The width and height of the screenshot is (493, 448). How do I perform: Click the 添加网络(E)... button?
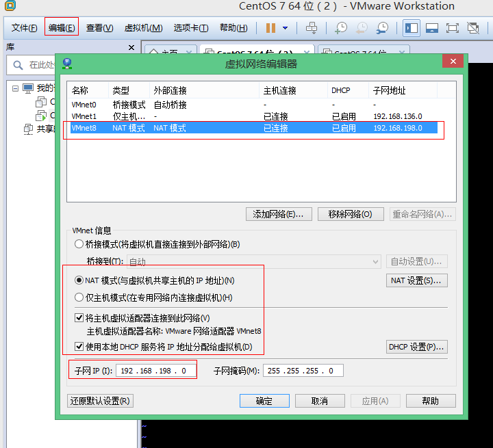pyautogui.click(x=279, y=214)
